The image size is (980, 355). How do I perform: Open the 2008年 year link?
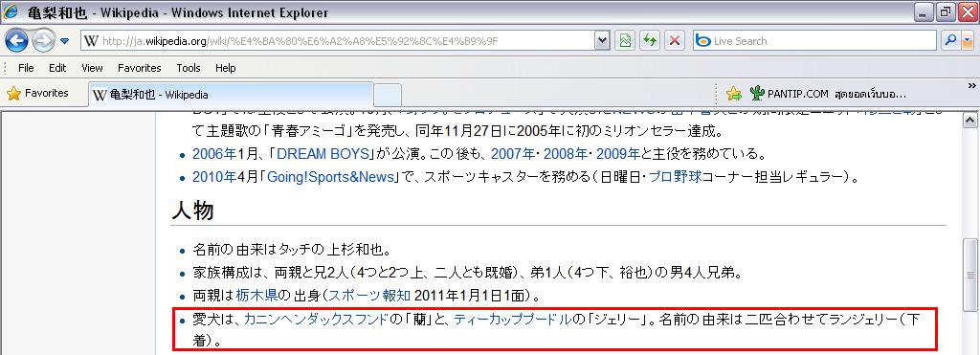click(566, 154)
